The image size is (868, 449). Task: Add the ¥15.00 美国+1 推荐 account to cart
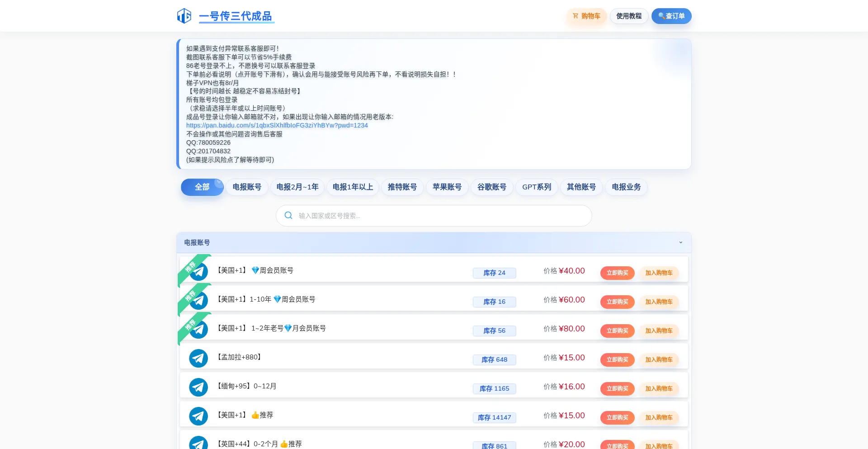click(x=659, y=417)
